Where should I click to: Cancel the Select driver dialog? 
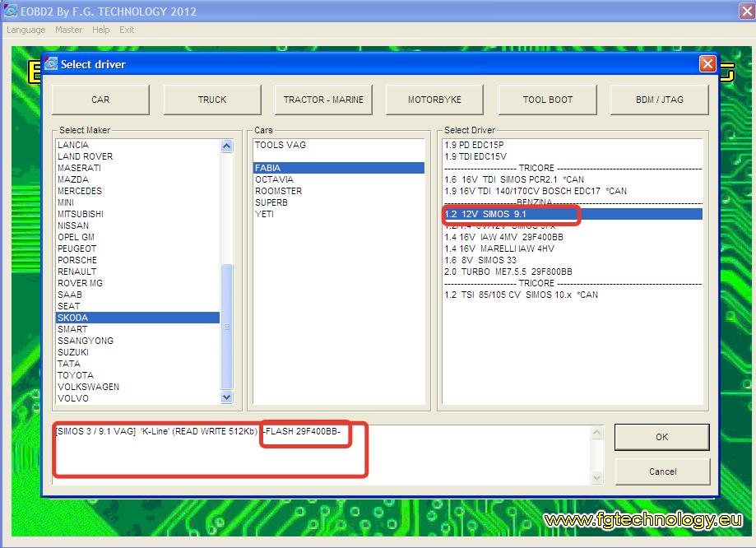pos(662,471)
